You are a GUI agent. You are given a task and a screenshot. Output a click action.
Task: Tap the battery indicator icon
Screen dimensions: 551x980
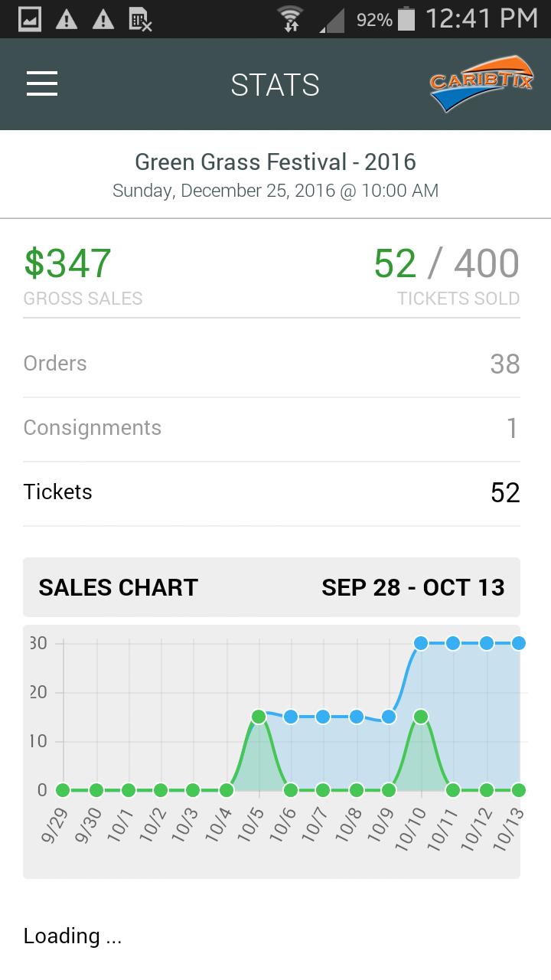pyautogui.click(x=406, y=19)
